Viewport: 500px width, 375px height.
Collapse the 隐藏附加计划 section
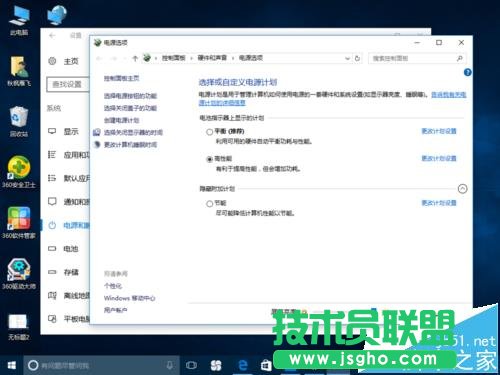462,189
